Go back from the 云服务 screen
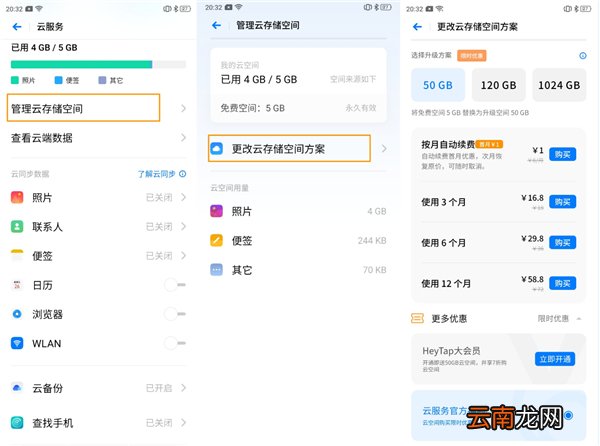This screenshot has height=446, width=600. [x=17, y=27]
